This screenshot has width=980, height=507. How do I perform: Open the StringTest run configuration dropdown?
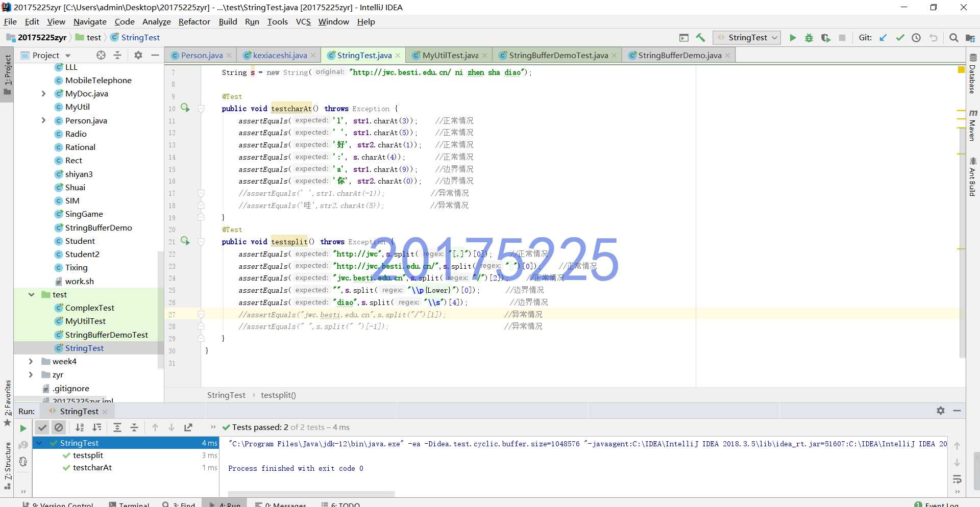[747, 38]
